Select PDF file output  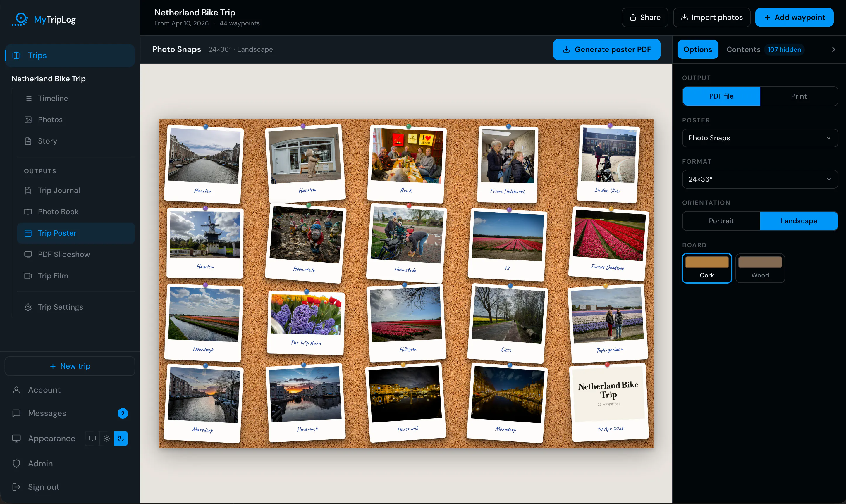[721, 96]
